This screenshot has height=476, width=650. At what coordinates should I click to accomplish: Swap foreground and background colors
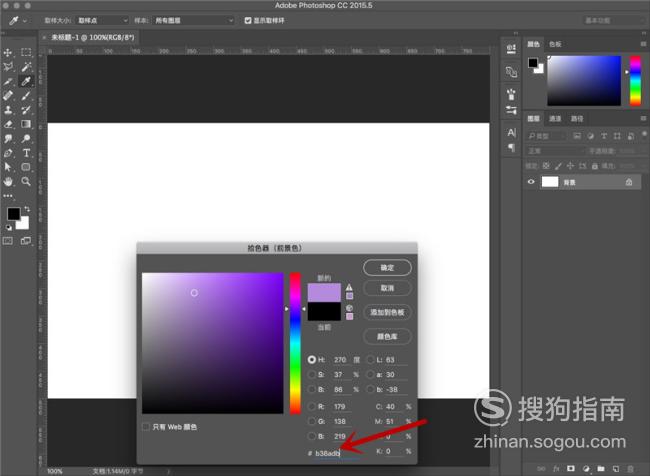point(27,209)
